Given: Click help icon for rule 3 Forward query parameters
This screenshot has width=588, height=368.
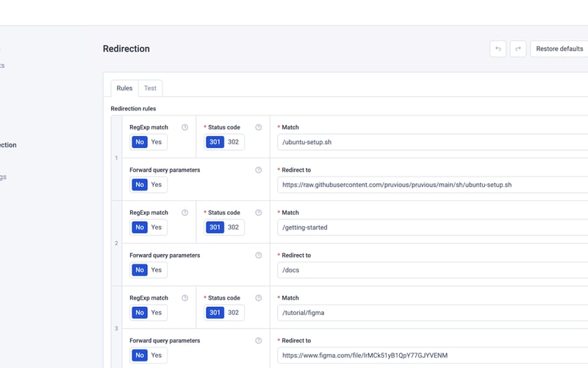Looking at the screenshot, I should point(258,341).
